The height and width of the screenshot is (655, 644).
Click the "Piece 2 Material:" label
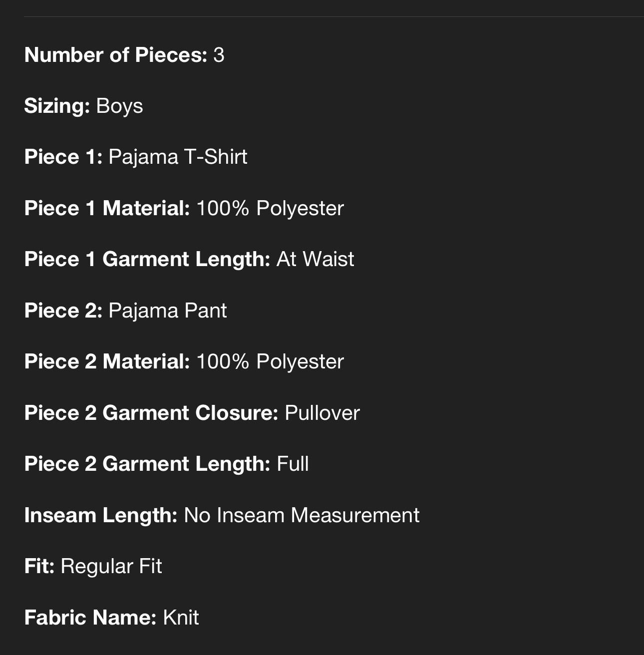(107, 362)
